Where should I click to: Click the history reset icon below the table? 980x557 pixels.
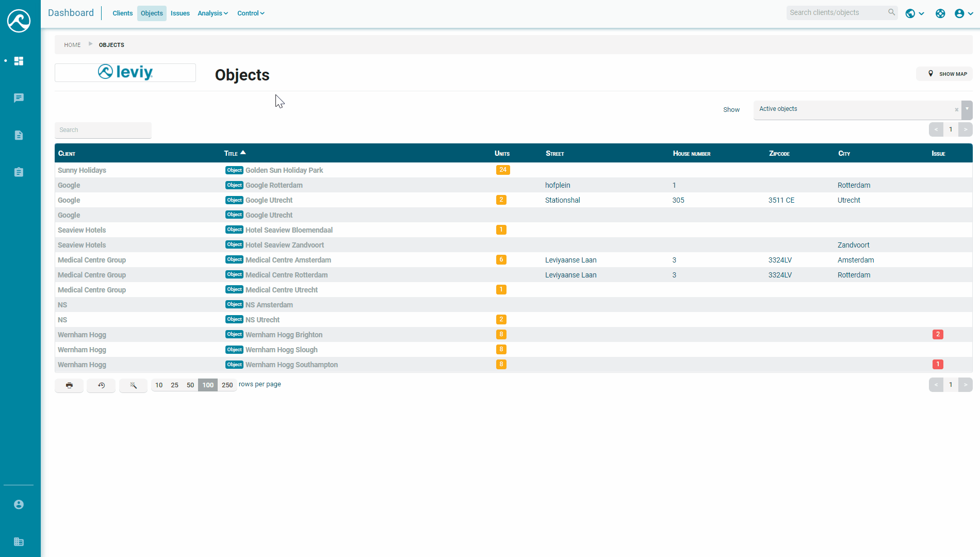coord(101,385)
